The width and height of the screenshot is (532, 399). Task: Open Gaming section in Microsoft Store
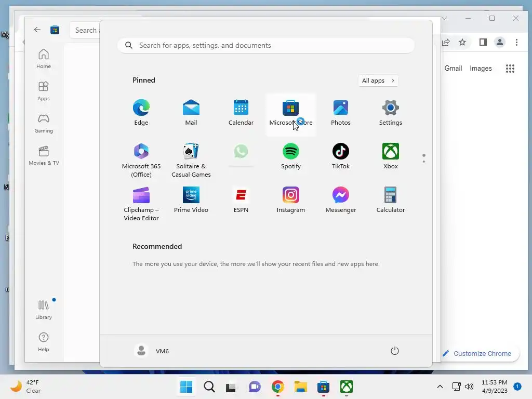coord(44,124)
